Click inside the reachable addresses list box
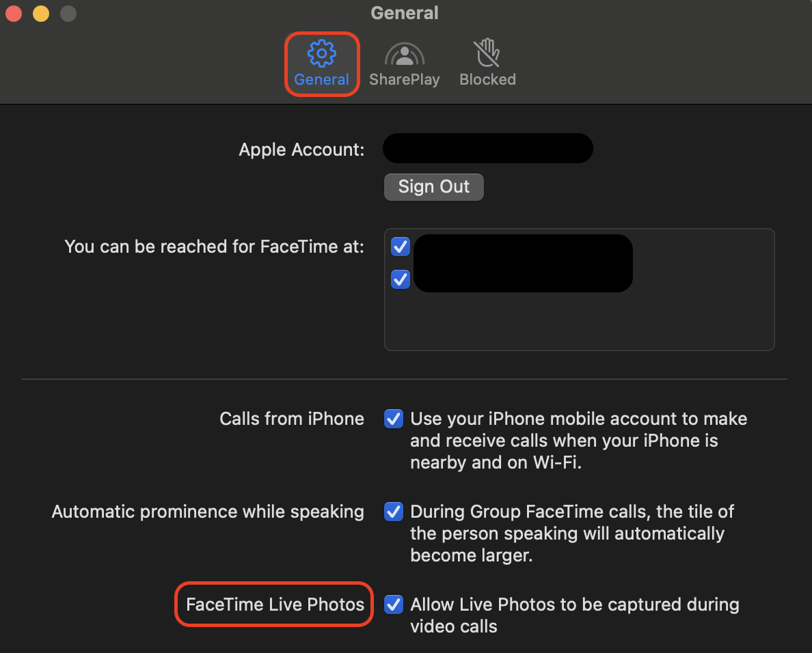The width and height of the screenshot is (812, 653). pyautogui.click(x=580, y=321)
